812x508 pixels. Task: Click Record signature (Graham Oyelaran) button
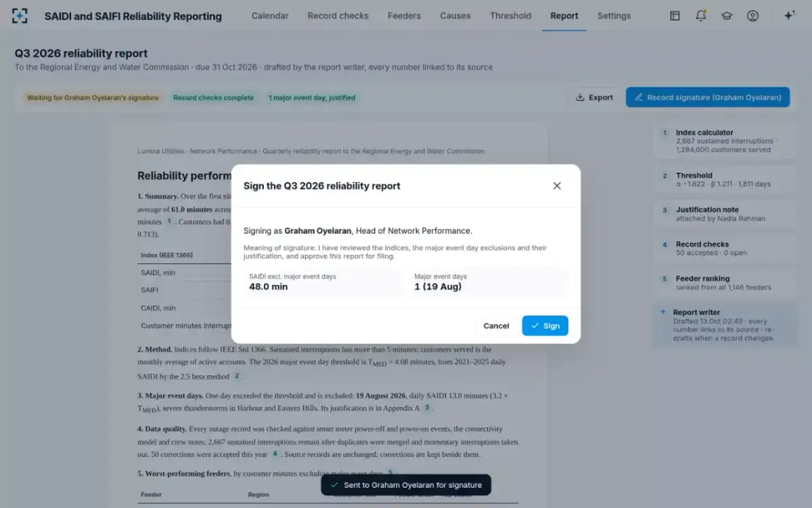(x=708, y=98)
